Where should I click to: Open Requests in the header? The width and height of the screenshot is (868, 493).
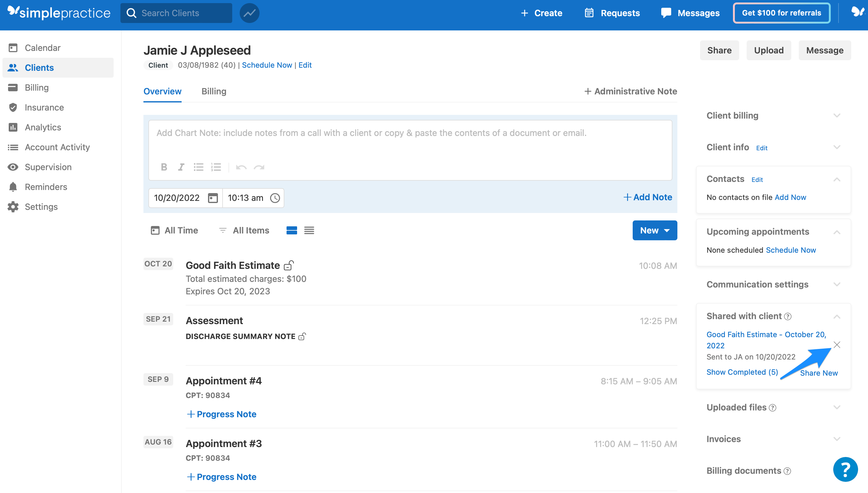point(612,13)
